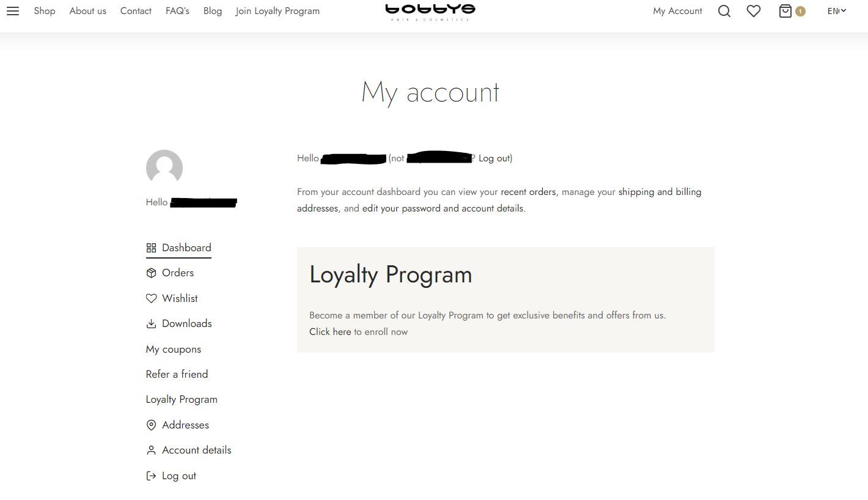Go to Join Loyalty Program menu
Image resolution: width=868 pixels, height=500 pixels.
pyautogui.click(x=278, y=11)
